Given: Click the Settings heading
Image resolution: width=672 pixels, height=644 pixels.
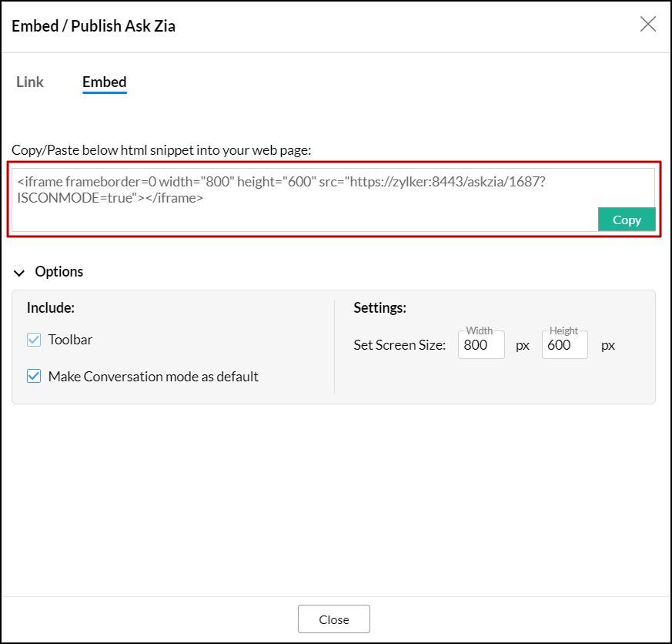Looking at the screenshot, I should [x=379, y=308].
